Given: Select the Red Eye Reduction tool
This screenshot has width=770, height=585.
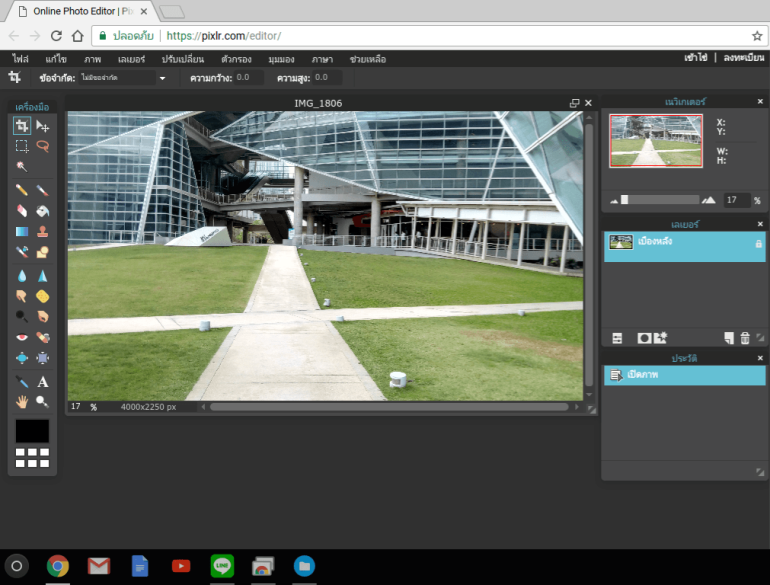Looking at the screenshot, I should (x=22, y=338).
